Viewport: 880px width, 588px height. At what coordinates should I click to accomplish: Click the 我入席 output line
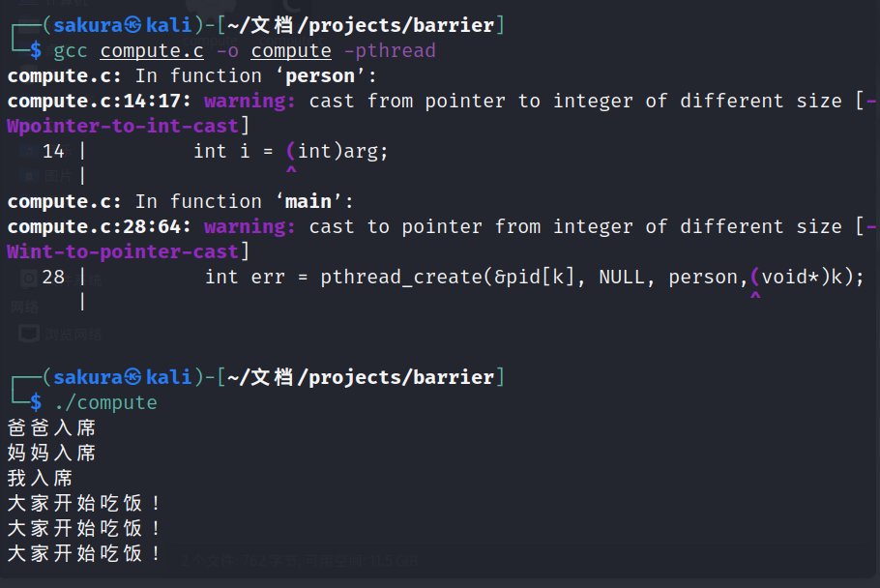41,478
